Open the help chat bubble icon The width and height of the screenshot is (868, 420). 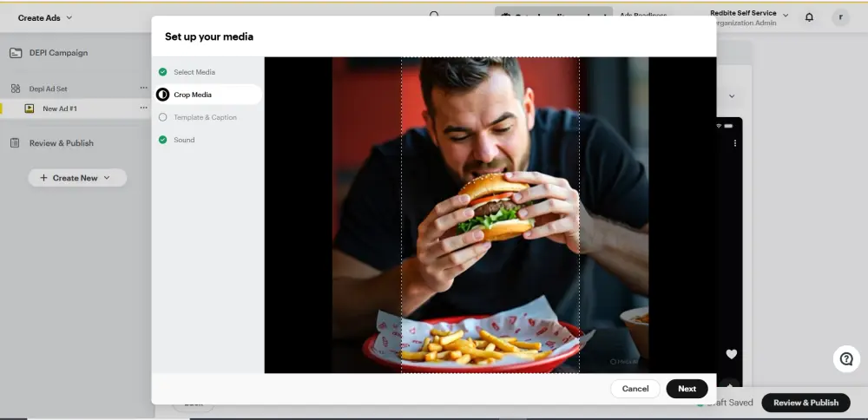coord(846,359)
